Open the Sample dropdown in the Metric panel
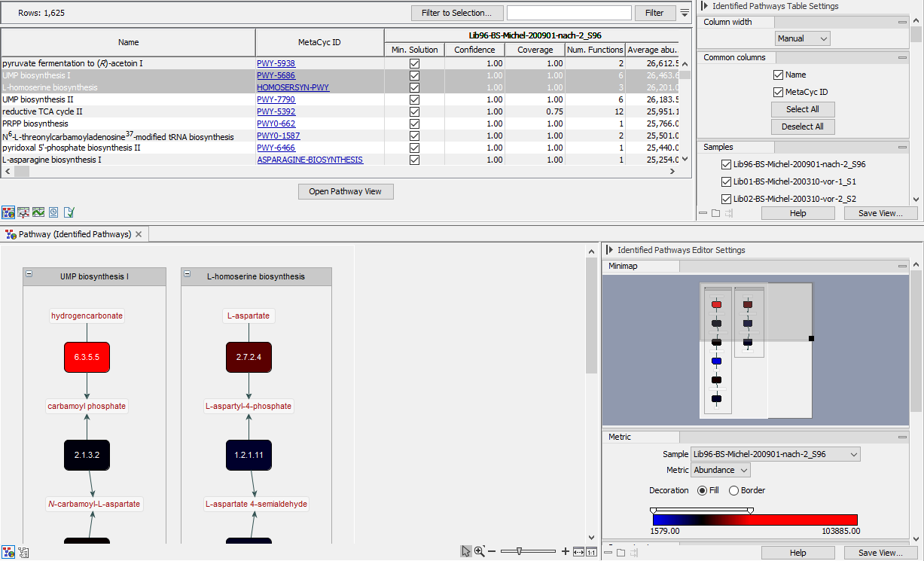Image resolution: width=924 pixels, height=561 pixels. pos(776,454)
